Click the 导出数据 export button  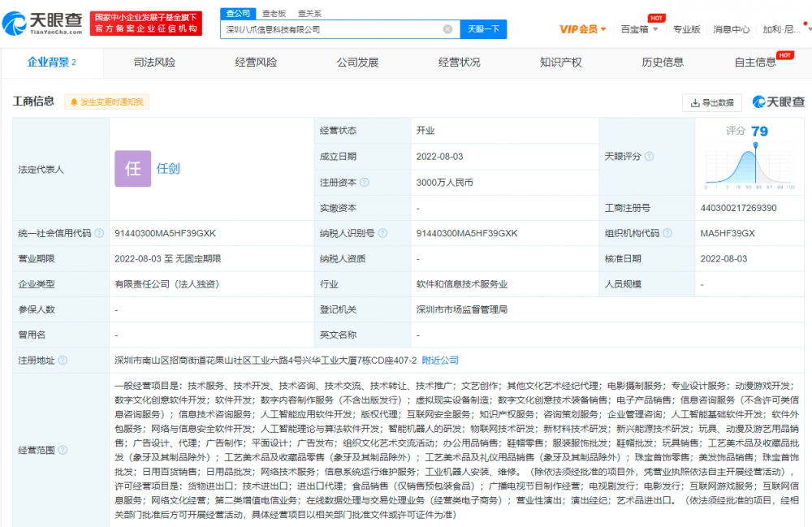click(712, 102)
